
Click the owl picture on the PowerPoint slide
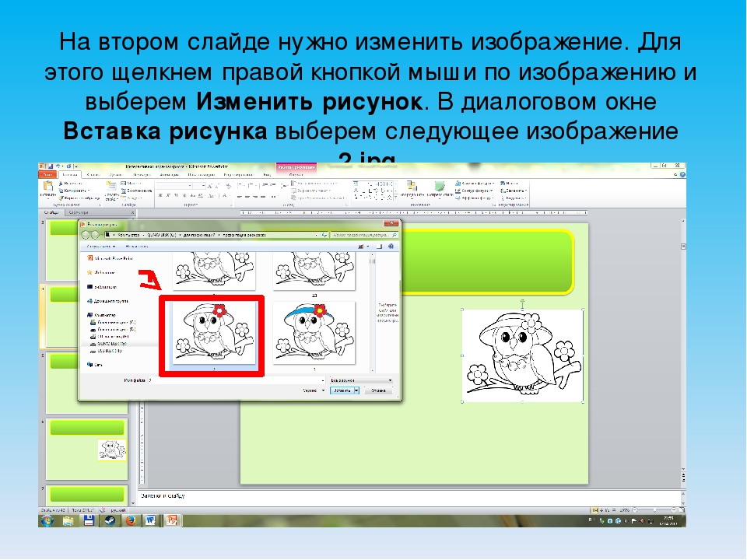tap(523, 355)
